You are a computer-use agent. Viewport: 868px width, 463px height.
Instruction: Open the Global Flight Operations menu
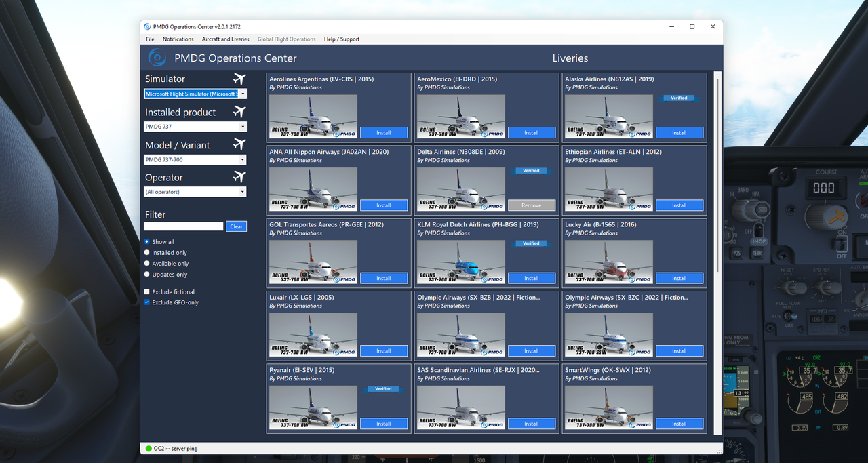[x=286, y=39]
